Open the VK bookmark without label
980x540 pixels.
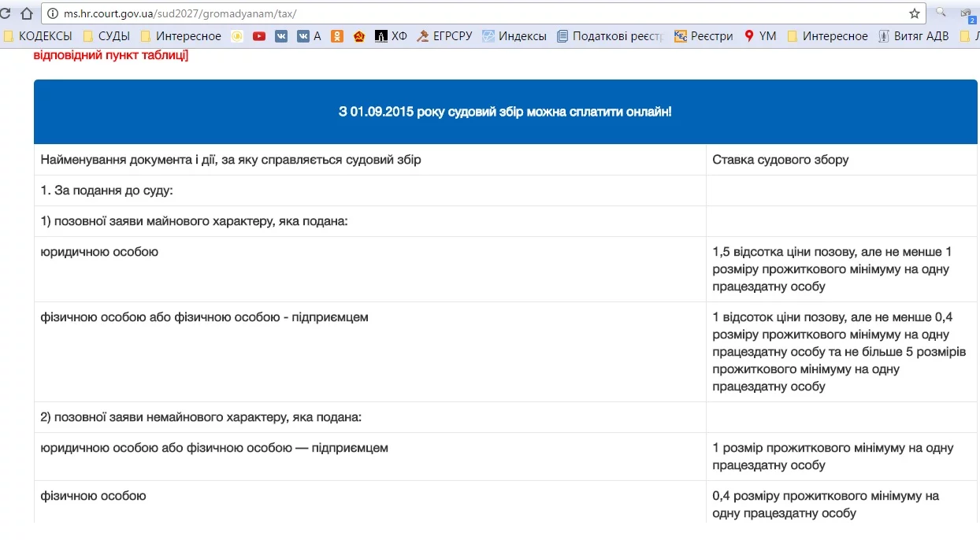pos(281,36)
